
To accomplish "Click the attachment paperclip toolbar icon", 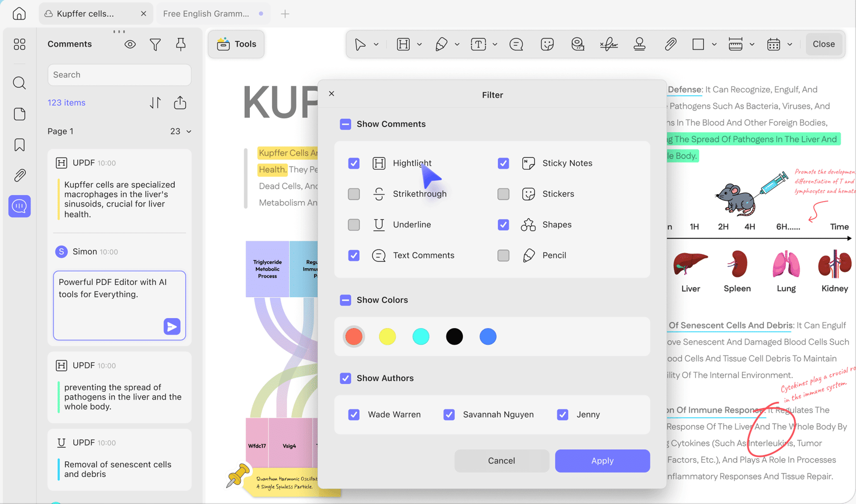I will pos(670,44).
